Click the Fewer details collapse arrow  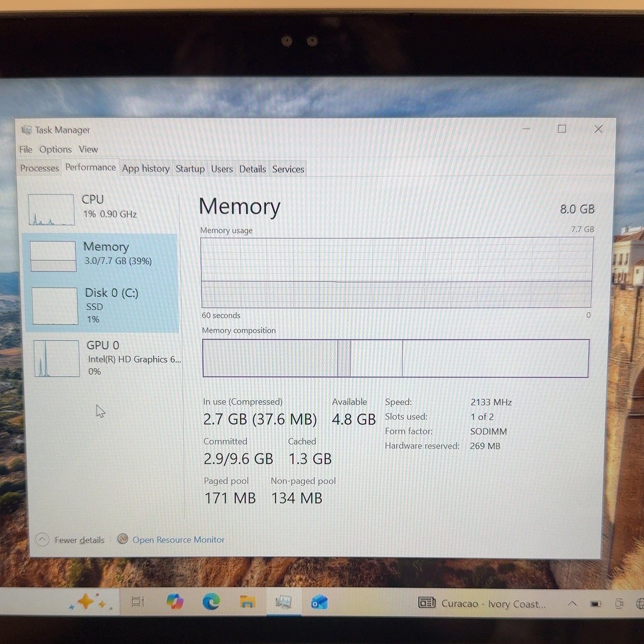pos(42,540)
